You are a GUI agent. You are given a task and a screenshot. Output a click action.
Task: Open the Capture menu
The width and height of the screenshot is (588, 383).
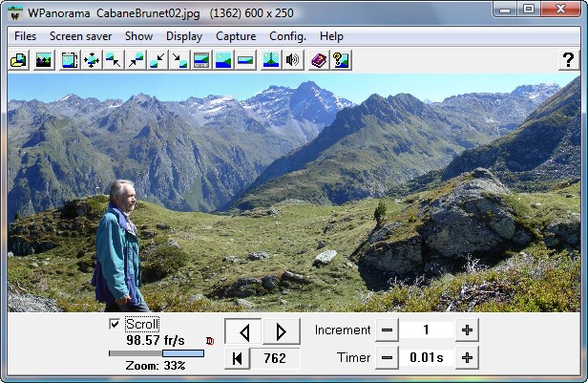pos(236,36)
